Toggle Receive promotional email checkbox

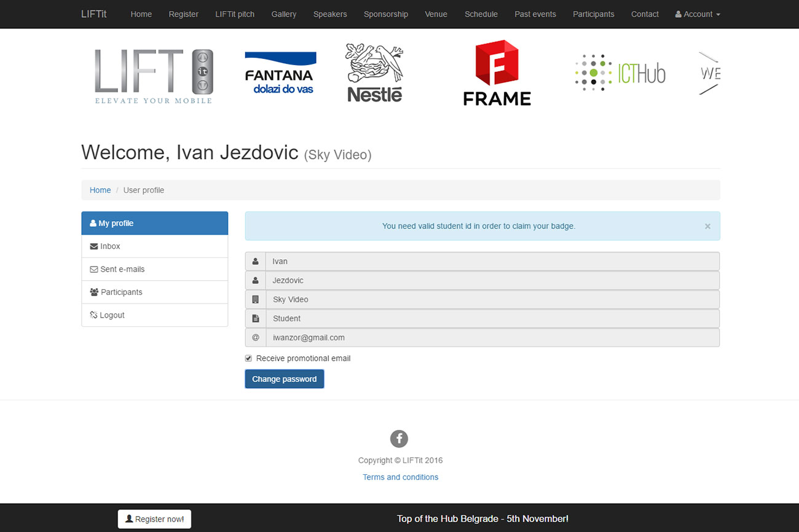point(248,358)
